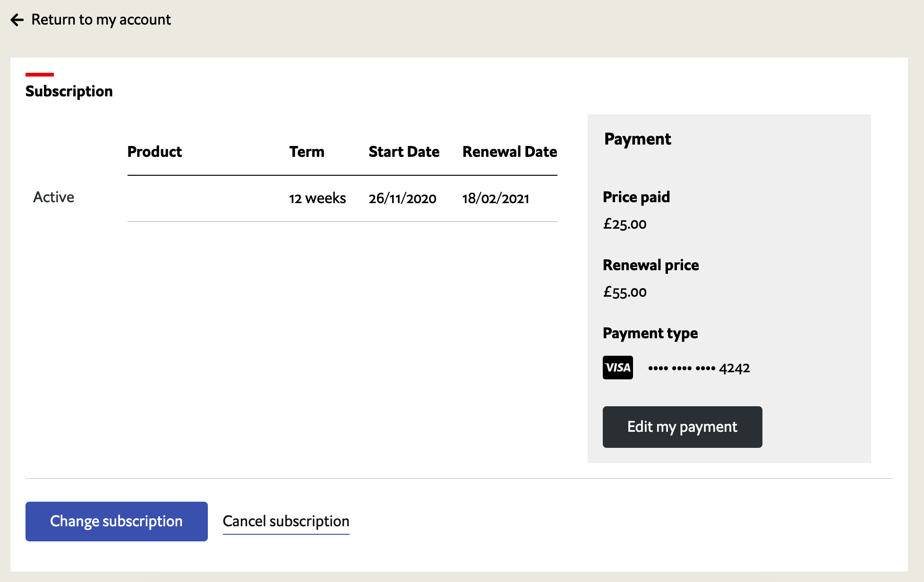Open Return to my account link
Image resolution: width=924 pixels, height=582 pixels.
point(101,20)
